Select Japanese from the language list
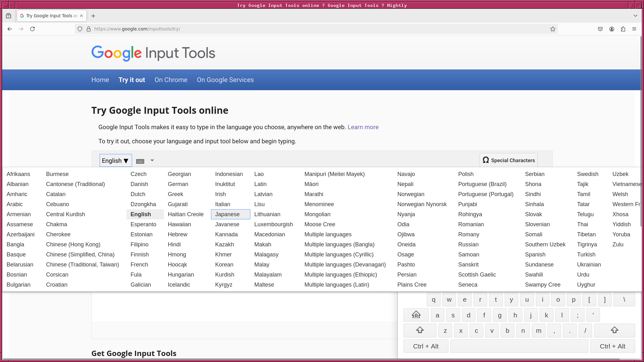The width and height of the screenshot is (644, 362). click(x=227, y=214)
